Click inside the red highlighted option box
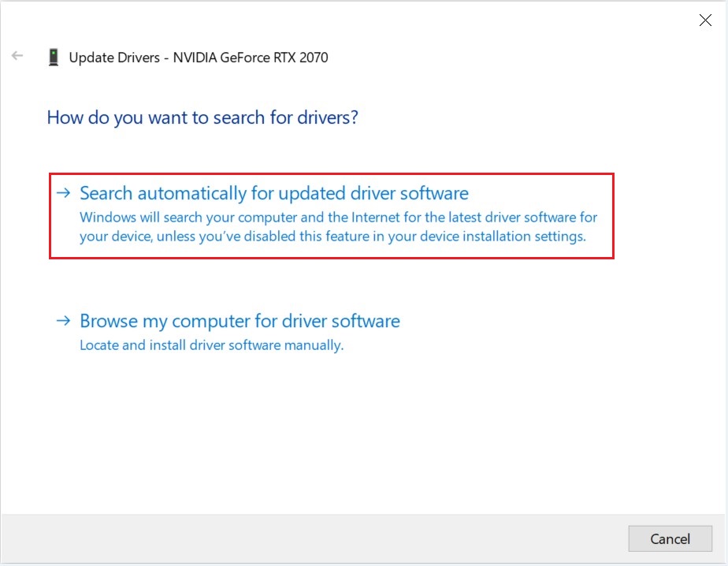This screenshot has height=566, width=728. point(332,216)
